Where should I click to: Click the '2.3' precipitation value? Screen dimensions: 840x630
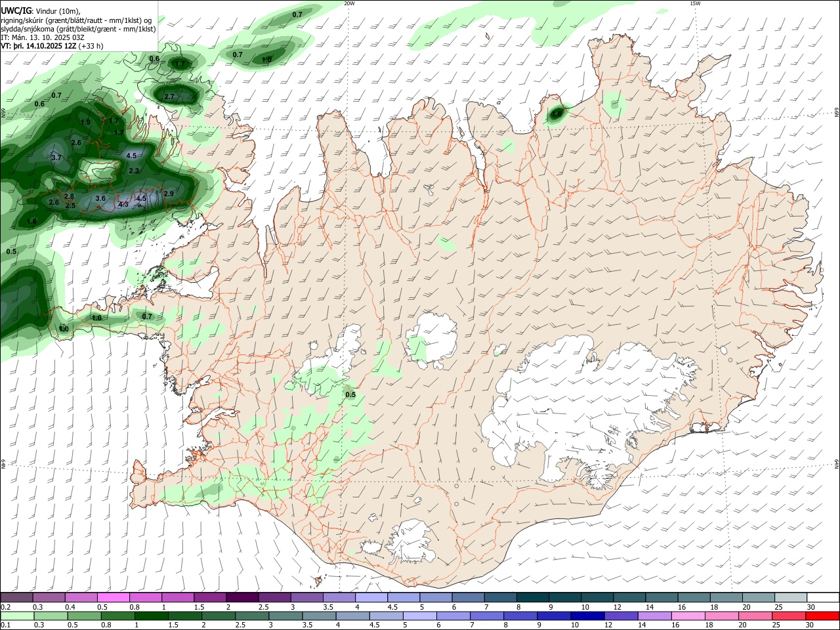tap(134, 171)
